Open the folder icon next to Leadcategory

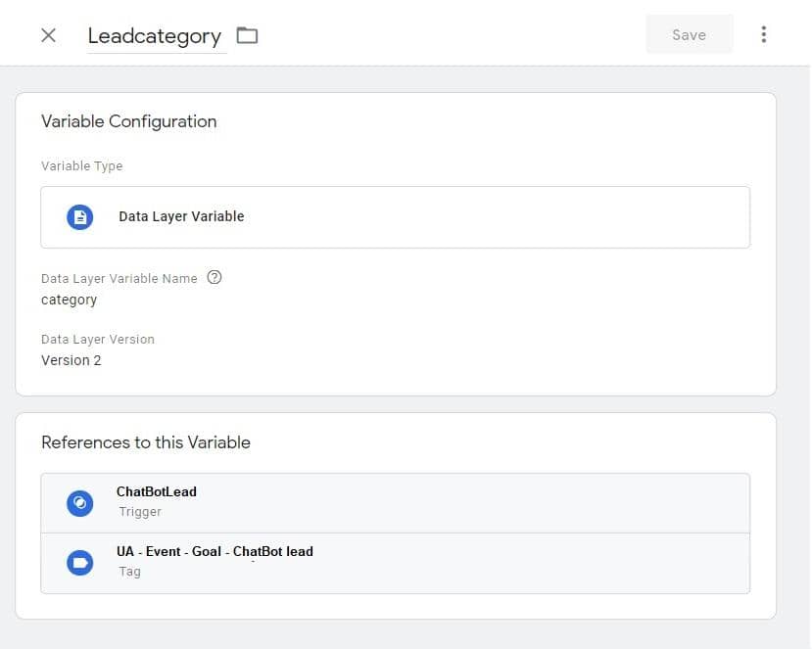pyautogui.click(x=247, y=35)
